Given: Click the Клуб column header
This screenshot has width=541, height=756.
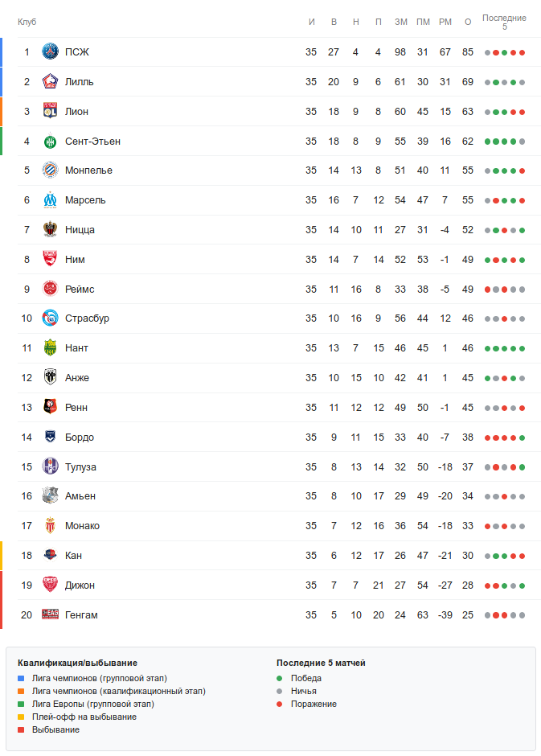Looking at the screenshot, I should coord(27,22).
